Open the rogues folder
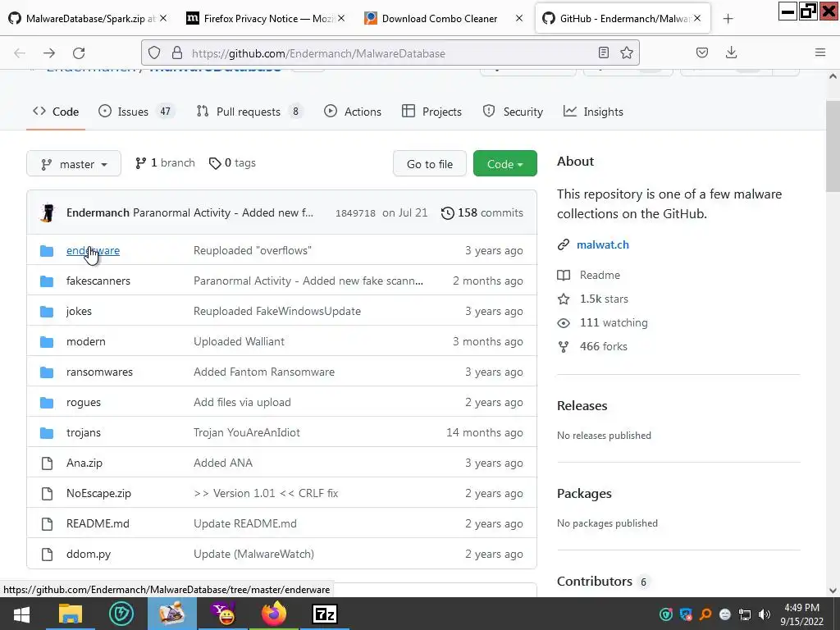The width and height of the screenshot is (840, 630). point(84,402)
